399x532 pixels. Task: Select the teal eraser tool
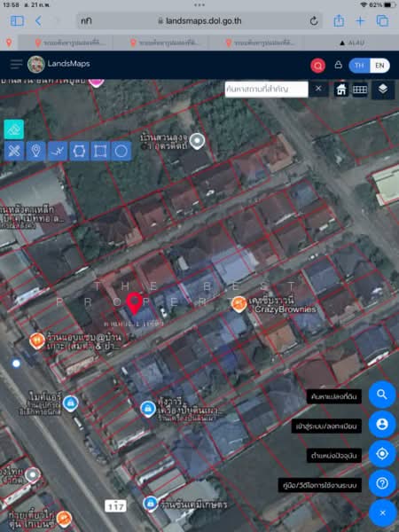(x=14, y=129)
